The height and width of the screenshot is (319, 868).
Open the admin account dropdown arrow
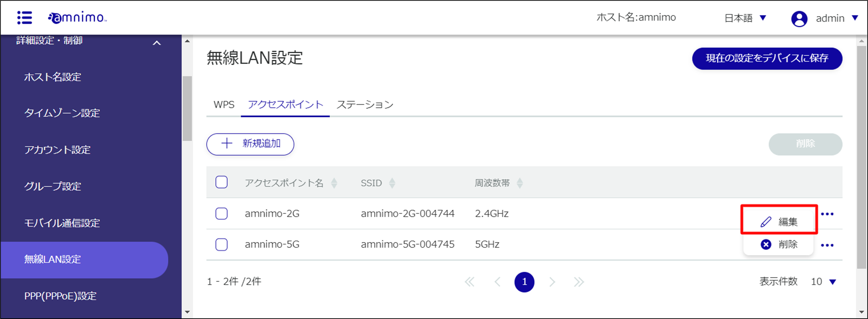[855, 18]
